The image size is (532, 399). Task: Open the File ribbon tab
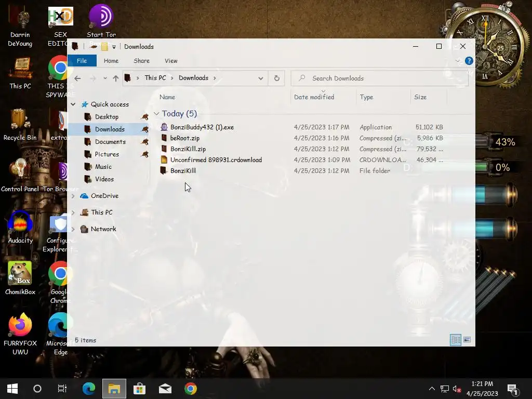(x=82, y=61)
